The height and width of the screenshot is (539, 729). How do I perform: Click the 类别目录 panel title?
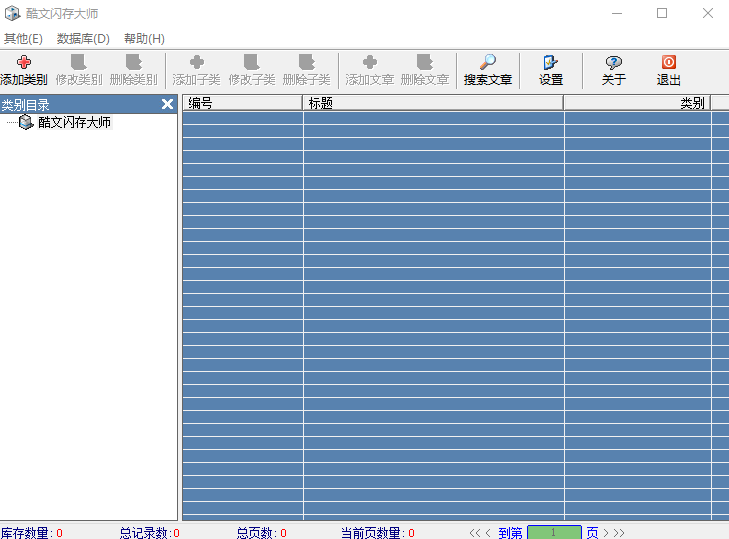tap(26, 105)
